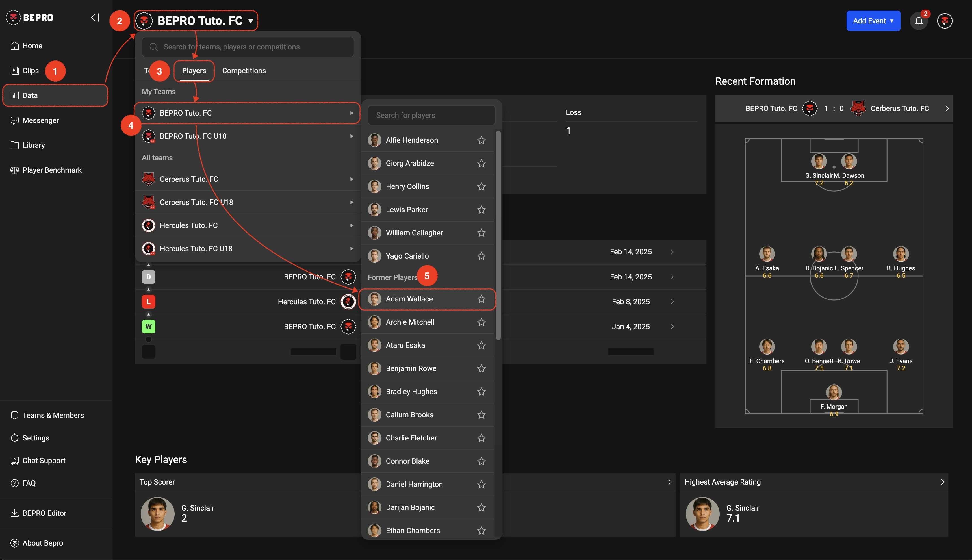972x560 pixels.
Task: Favorite Alfie Henderson with star
Action: pos(481,140)
